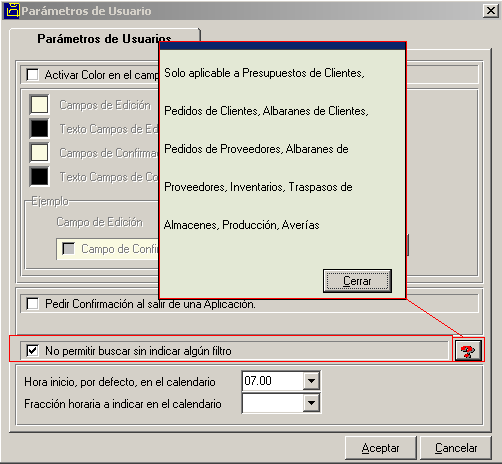
Task: Check Pedir Confirmación al salir de una Aplicación
Action: click(x=33, y=304)
